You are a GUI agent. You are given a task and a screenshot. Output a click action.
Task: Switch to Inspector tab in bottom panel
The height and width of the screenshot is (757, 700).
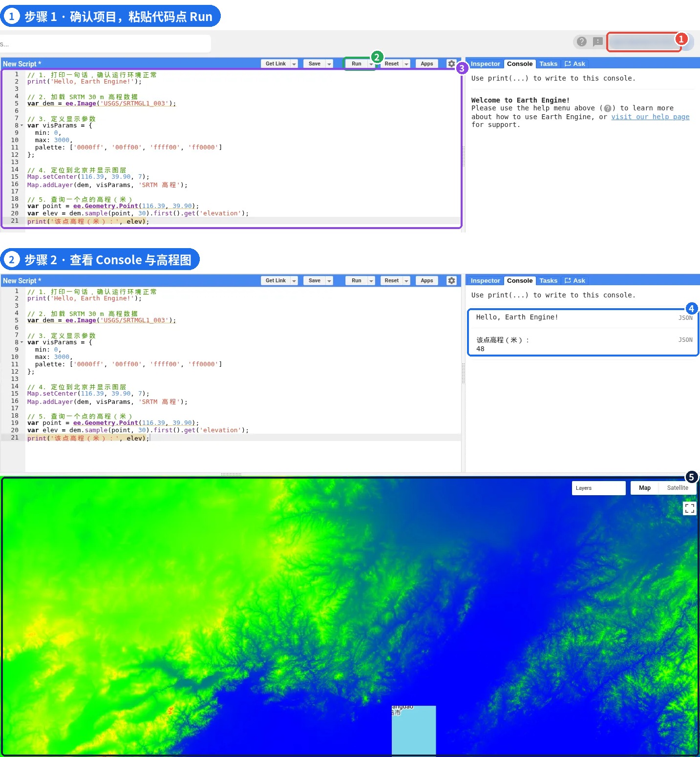pos(485,280)
